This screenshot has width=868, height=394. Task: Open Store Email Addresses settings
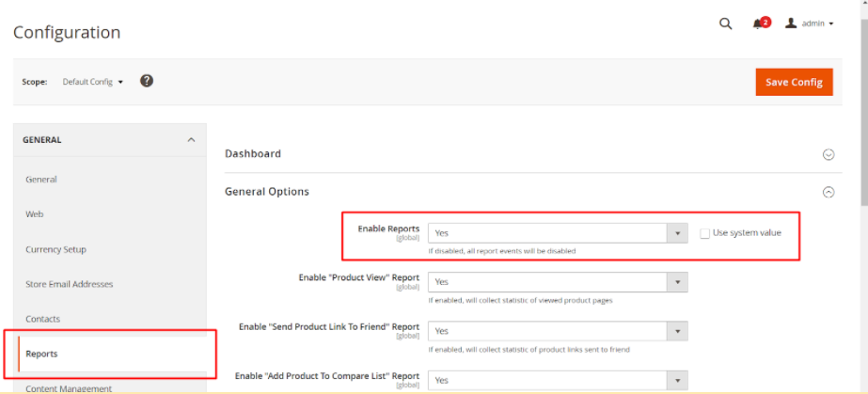70,284
